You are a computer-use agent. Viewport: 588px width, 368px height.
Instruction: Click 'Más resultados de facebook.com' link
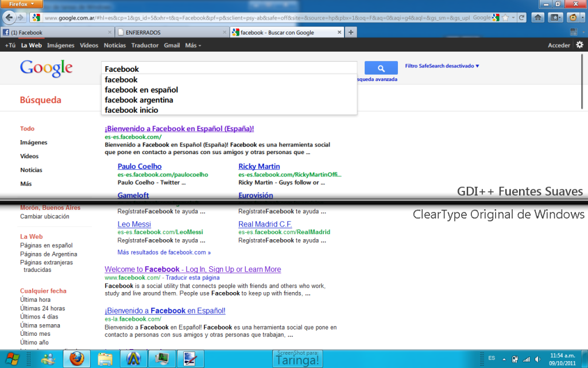click(164, 252)
